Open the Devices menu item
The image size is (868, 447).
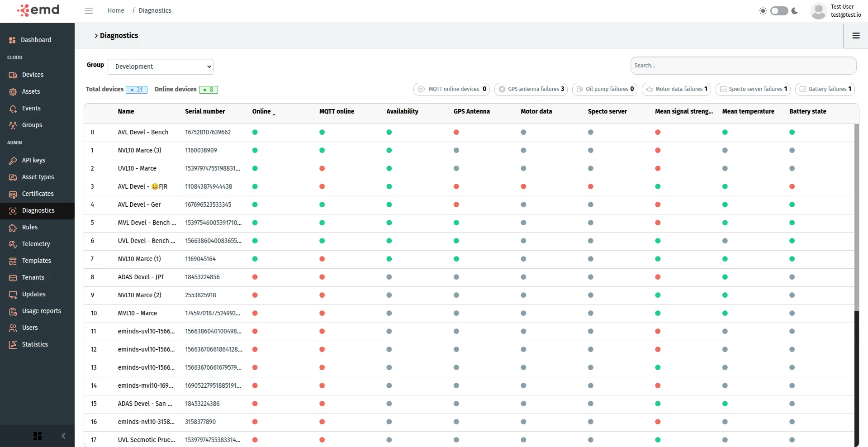click(37, 75)
